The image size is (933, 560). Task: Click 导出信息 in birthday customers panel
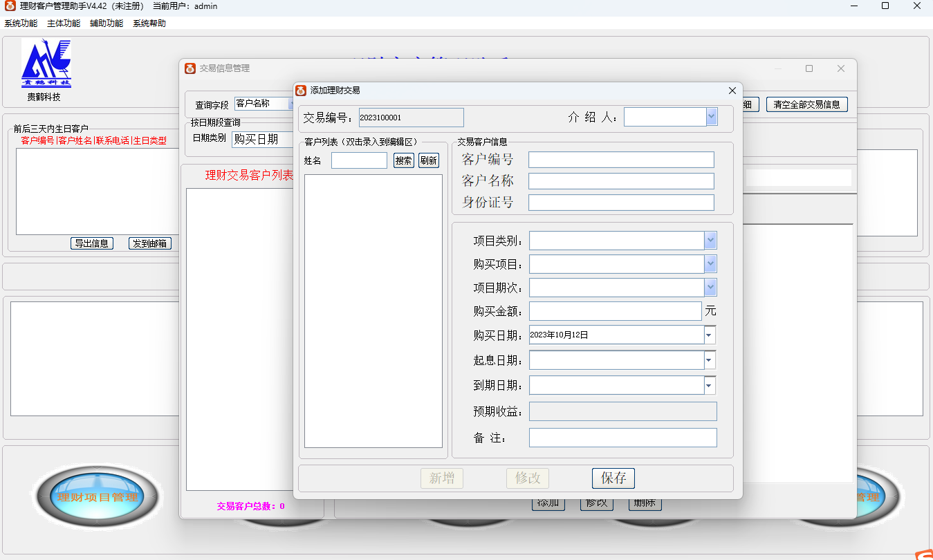click(x=91, y=243)
